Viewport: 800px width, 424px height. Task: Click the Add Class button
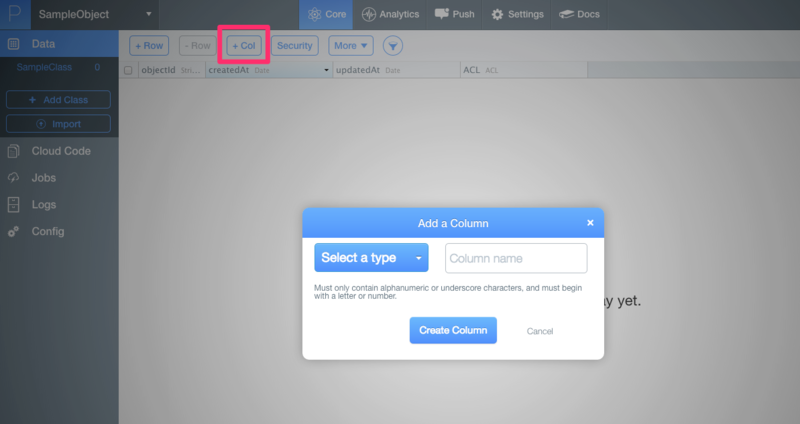point(58,99)
